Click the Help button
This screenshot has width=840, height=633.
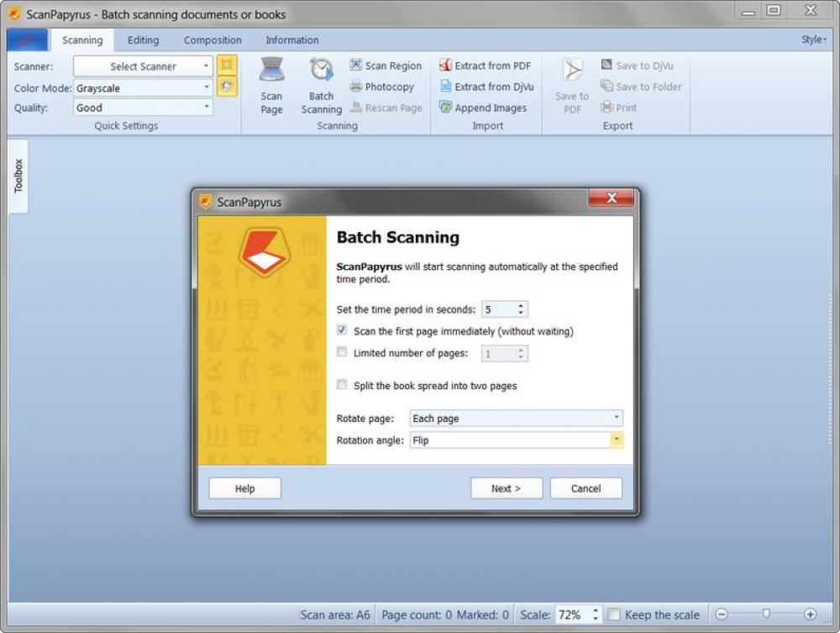[x=244, y=488]
